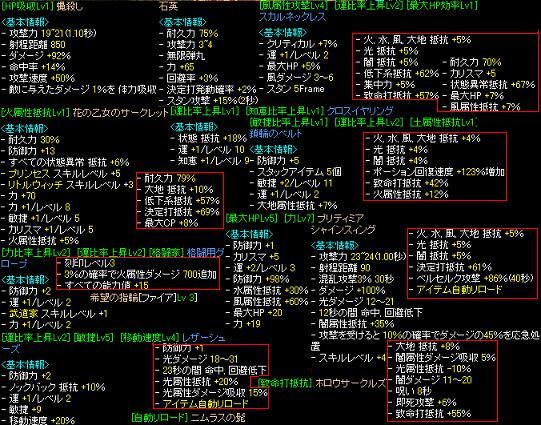Click the stat '集中力 +5%'

390,85
